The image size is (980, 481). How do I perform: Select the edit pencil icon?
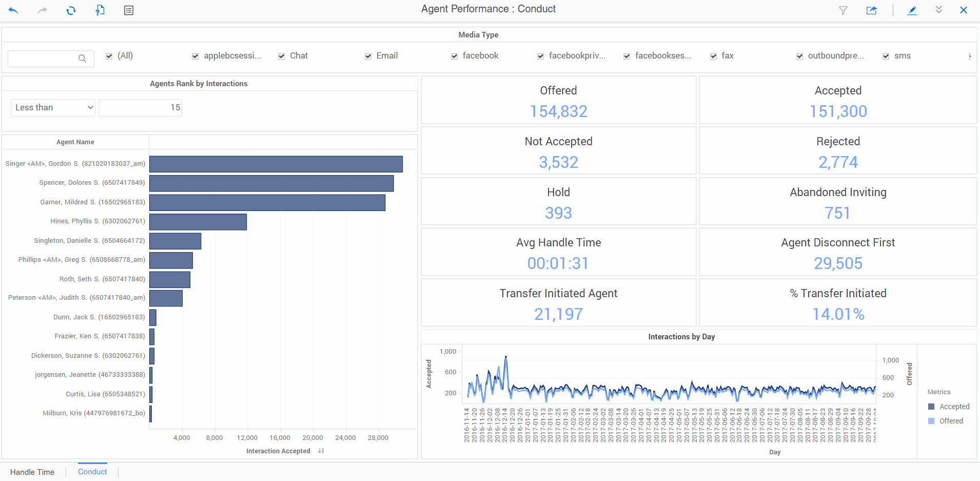(x=912, y=10)
